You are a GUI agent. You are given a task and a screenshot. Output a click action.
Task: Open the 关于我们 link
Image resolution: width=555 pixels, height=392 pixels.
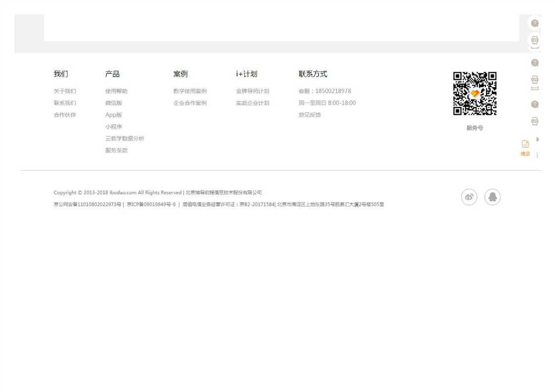[x=65, y=91]
